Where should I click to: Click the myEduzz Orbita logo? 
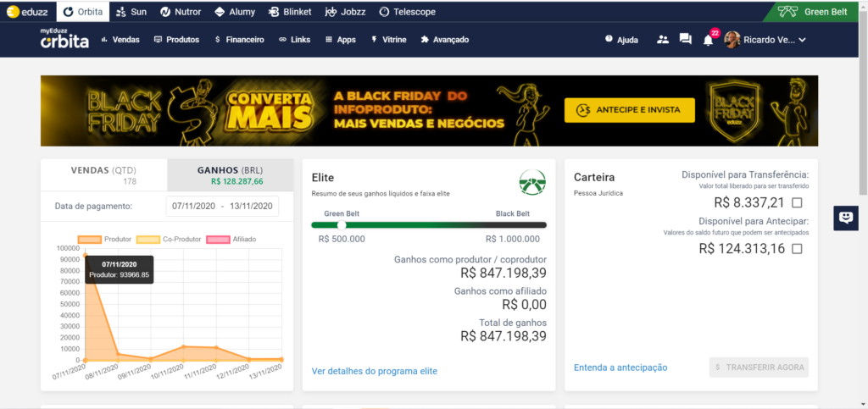click(64, 39)
